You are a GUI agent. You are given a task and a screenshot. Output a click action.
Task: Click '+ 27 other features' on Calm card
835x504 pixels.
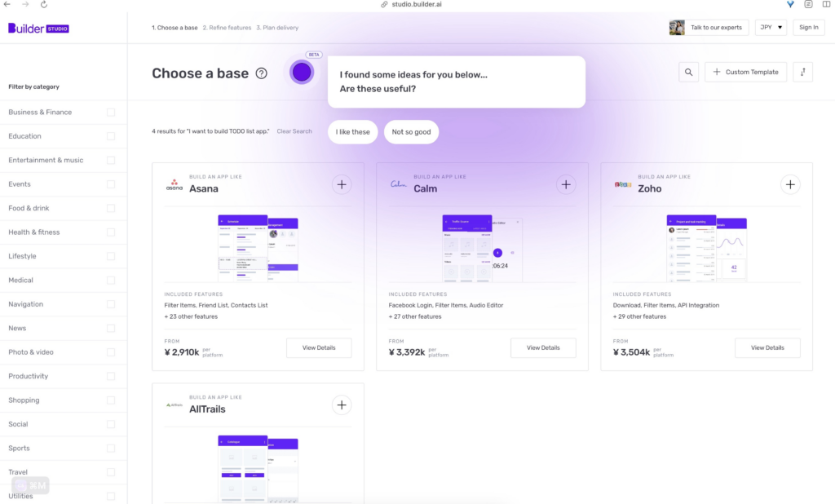click(x=415, y=316)
